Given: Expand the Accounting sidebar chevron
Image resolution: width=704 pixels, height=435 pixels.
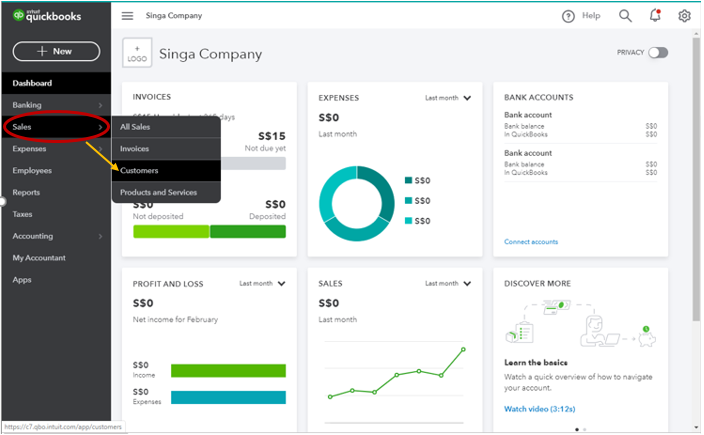Looking at the screenshot, I should click(100, 236).
